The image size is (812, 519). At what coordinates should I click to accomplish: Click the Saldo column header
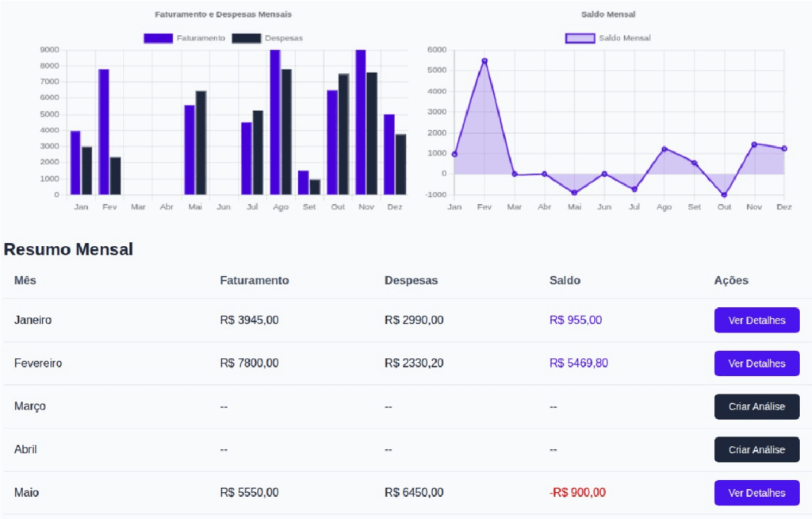tap(565, 281)
